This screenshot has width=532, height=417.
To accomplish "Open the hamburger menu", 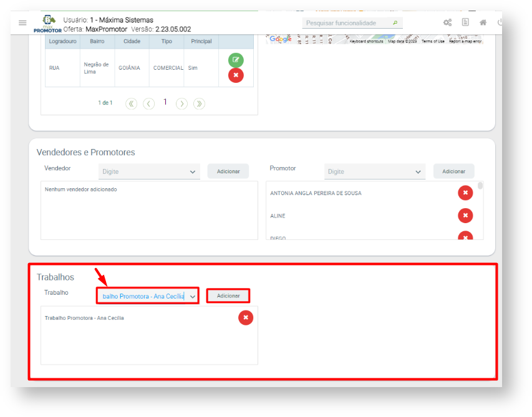I will [22, 22].
